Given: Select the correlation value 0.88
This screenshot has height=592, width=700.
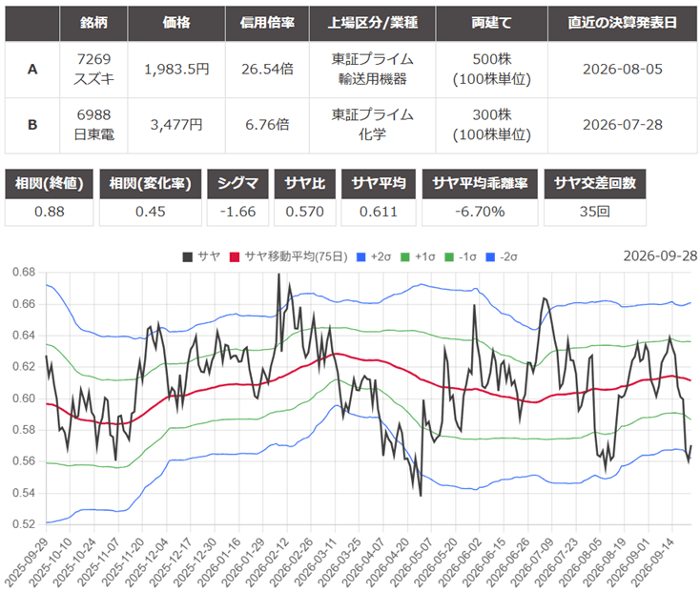Looking at the screenshot, I should [49, 212].
